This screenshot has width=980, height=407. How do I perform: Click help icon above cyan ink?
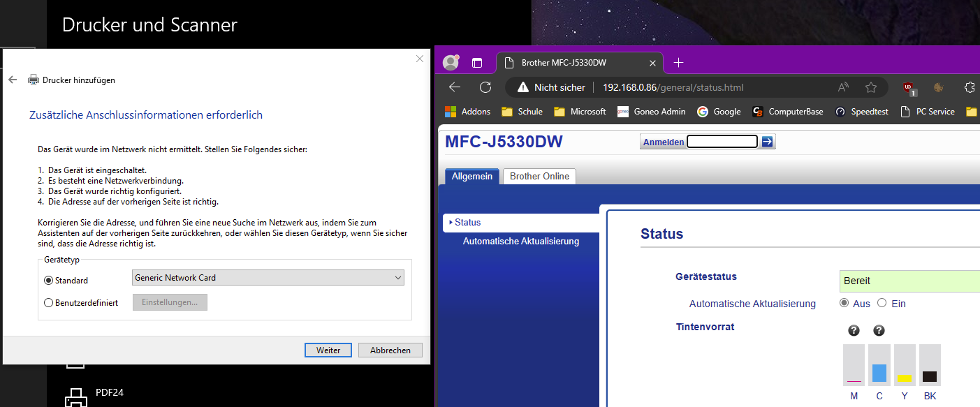coord(879,331)
